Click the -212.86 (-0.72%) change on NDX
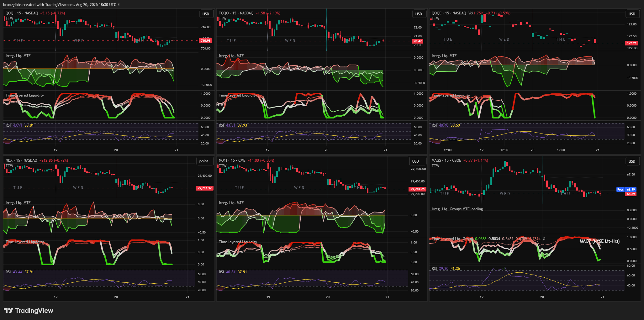The height and width of the screenshot is (320, 644). coord(54,160)
